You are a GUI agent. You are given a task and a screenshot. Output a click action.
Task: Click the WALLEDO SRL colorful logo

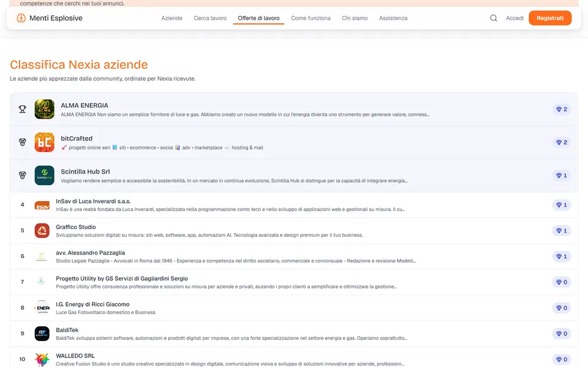click(42, 359)
